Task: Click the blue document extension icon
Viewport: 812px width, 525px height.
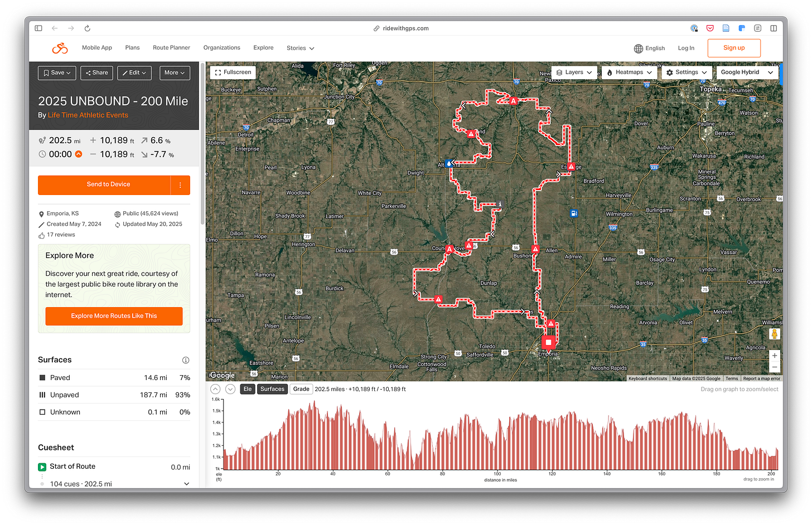Action: click(x=726, y=28)
